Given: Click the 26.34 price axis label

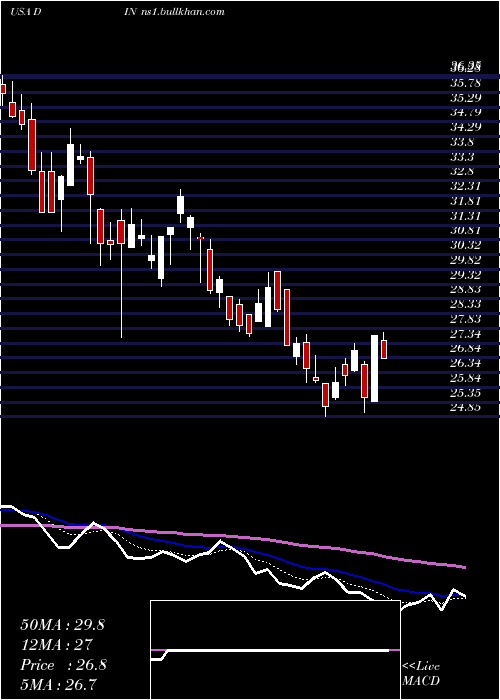Looking at the screenshot, I should [x=466, y=363].
